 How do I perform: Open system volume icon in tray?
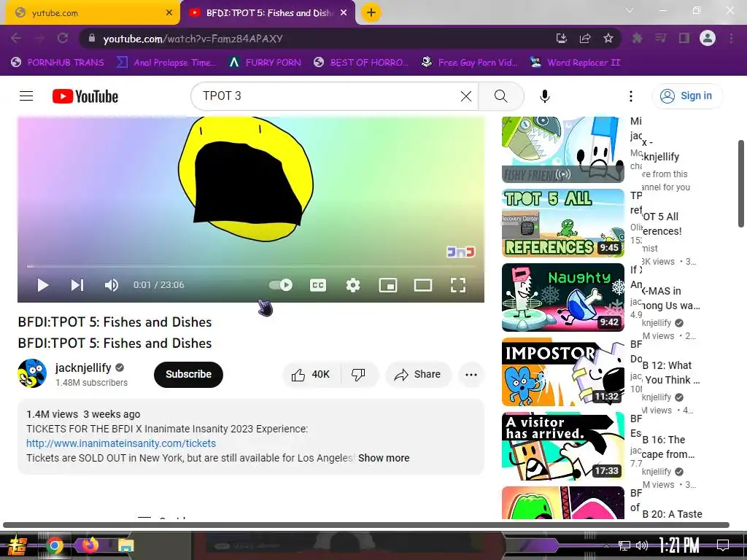tap(642, 545)
